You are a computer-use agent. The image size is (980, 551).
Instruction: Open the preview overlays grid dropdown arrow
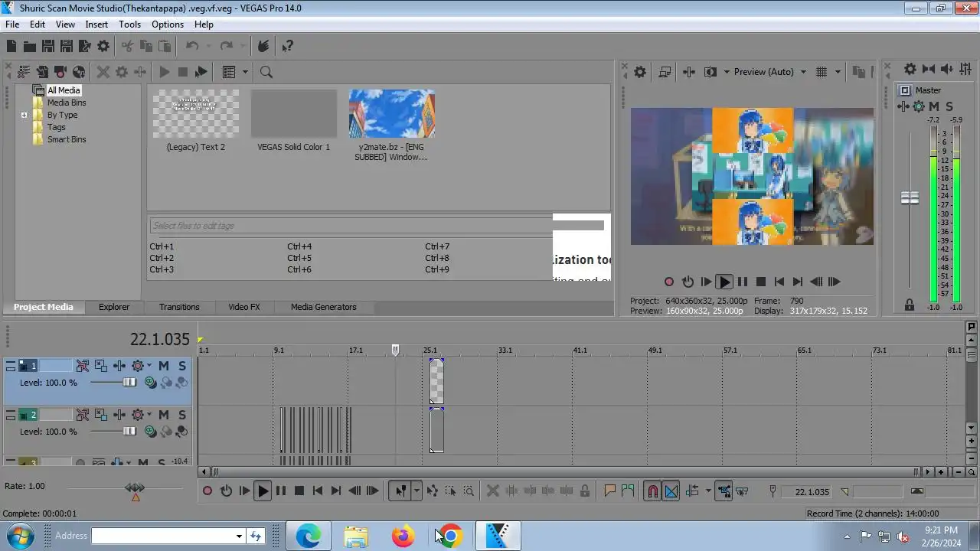click(838, 72)
